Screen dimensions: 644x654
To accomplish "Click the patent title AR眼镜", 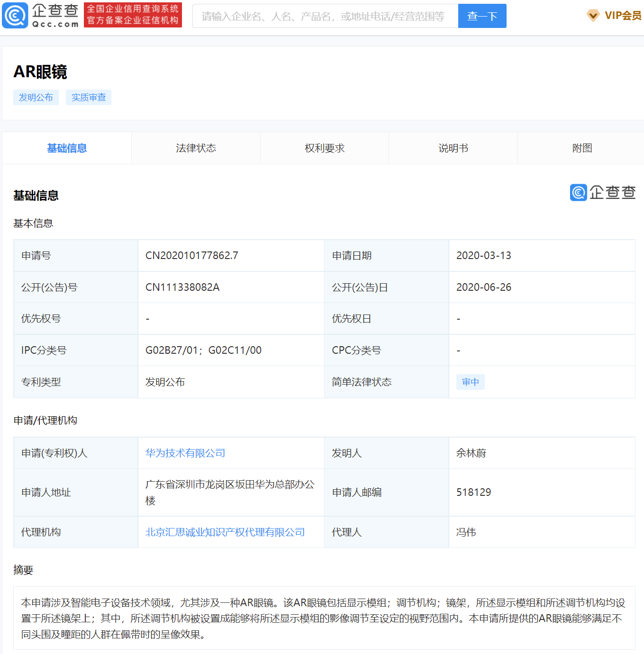I will tap(41, 72).
